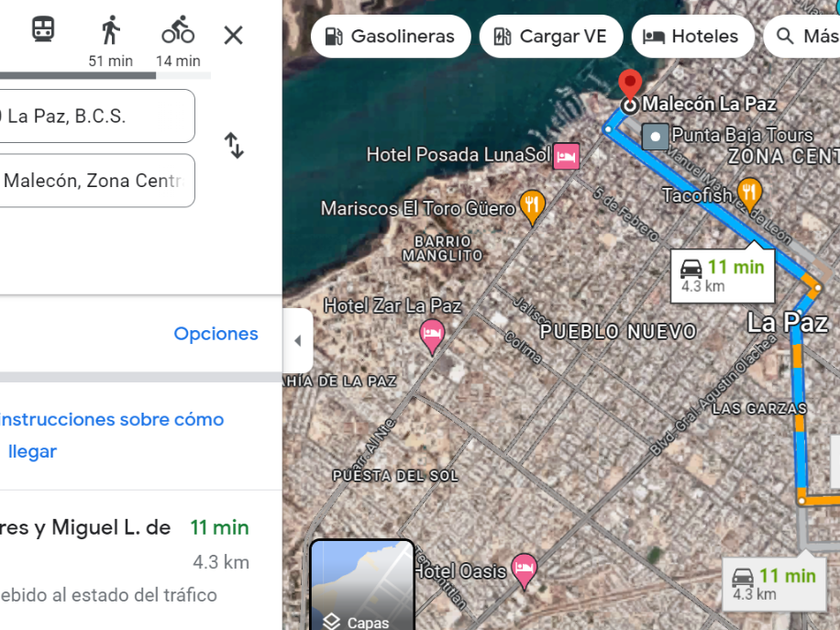This screenshot has width=840, height=630.
Task: Click Tacofish restaurant marker
Action: click(749, 194)
